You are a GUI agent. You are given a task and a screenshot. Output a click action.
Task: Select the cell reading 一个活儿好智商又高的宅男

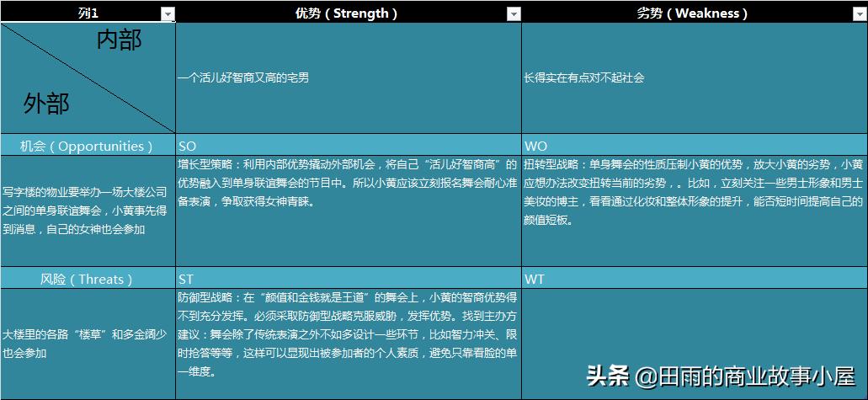(x=349, y=78)
